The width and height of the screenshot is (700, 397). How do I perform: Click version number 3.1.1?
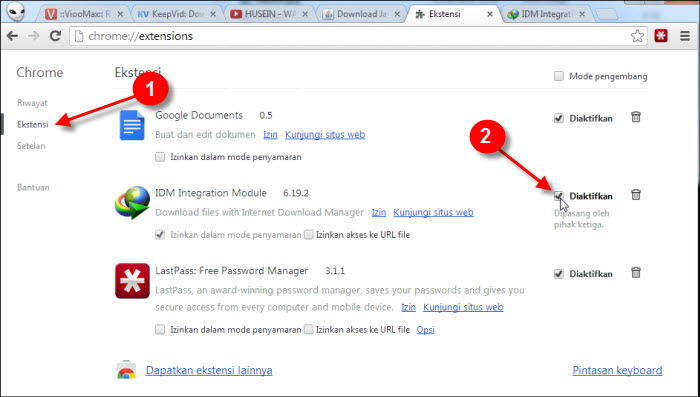[x=335, y=271]
